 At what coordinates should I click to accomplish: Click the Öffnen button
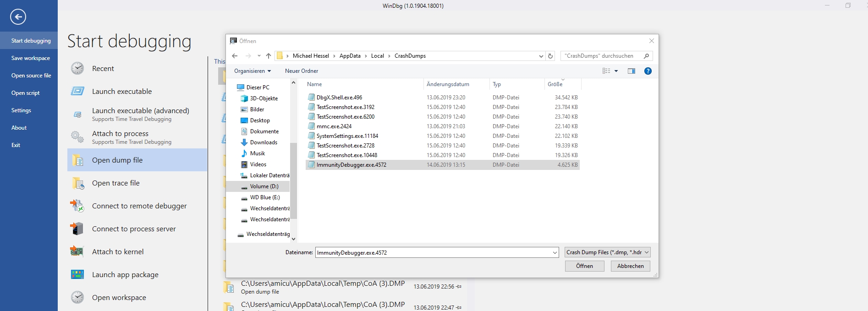pos(584,266)
